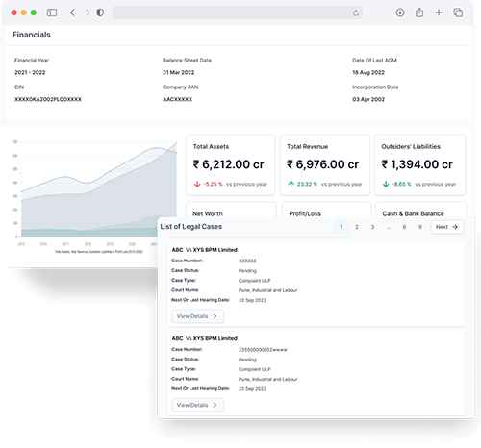481x448 pixels.
Task: Click the share icon in the toolbar
Action: [x=419, y=12]
